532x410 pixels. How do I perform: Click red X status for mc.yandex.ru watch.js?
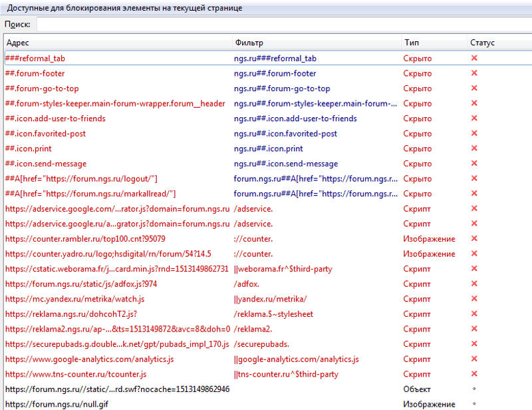474,299
